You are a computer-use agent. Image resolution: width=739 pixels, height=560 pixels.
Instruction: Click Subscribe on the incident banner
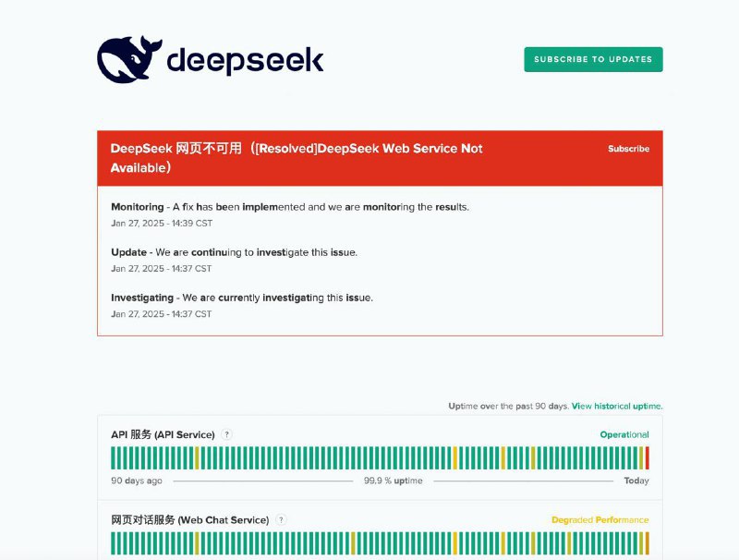click(629, 148)
